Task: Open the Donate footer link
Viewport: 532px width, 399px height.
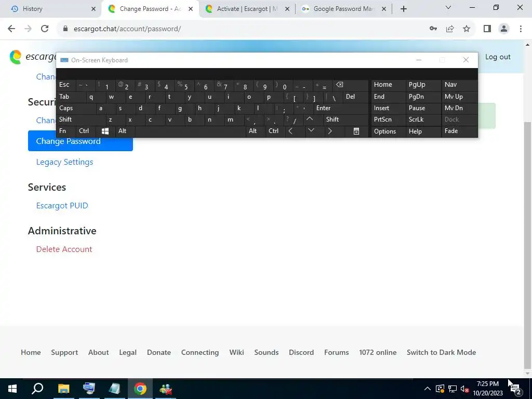Action: coord(159,352)
